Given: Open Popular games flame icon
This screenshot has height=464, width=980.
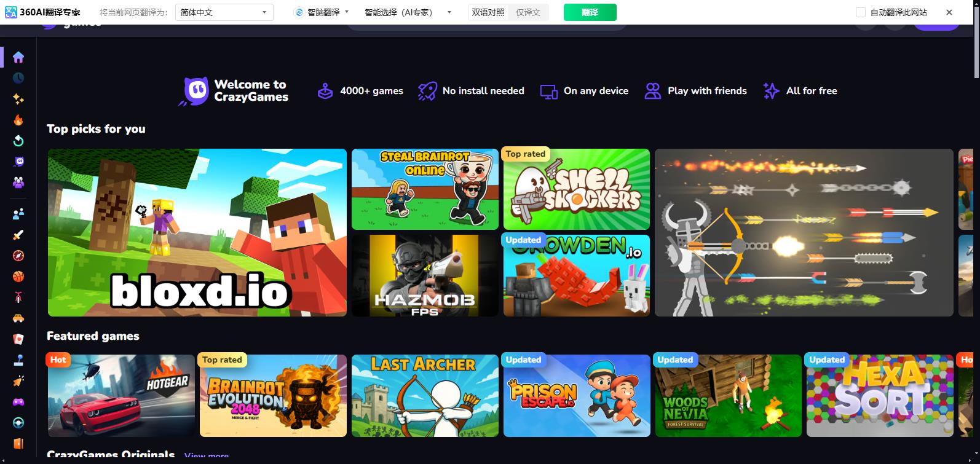Looking at the screenshot, I should [18, 120].
